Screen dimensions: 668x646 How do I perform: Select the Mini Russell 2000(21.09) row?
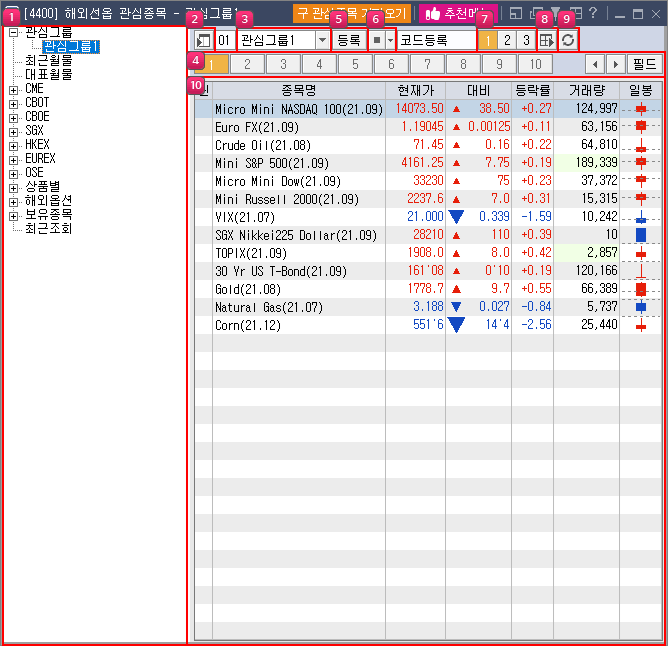pos(428,199)
